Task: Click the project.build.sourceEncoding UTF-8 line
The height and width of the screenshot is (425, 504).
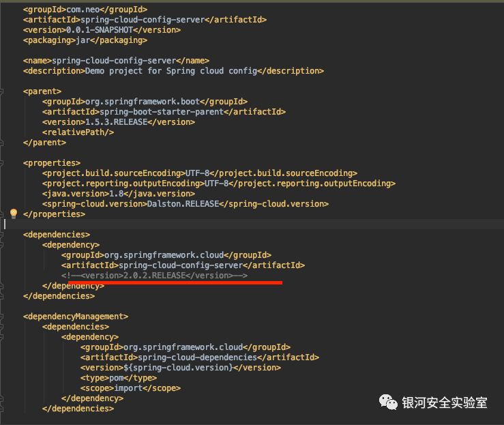Action: [200, 173]
